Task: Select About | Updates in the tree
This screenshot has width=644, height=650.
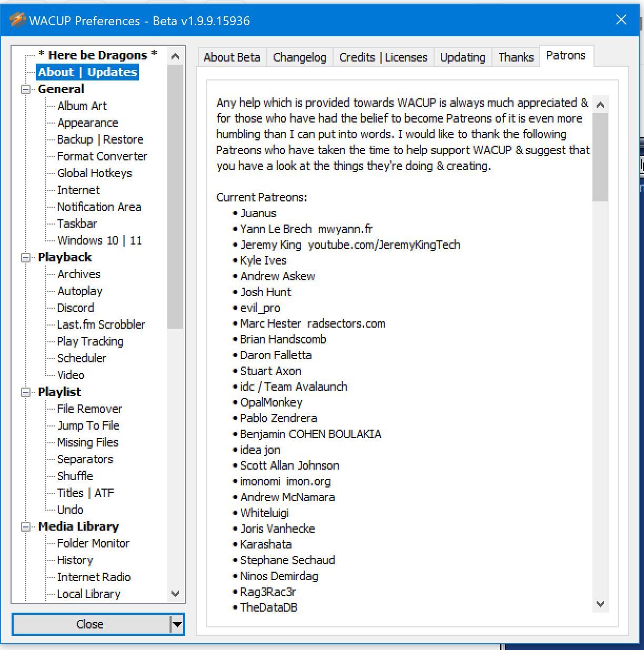Action: pos(87,72)
